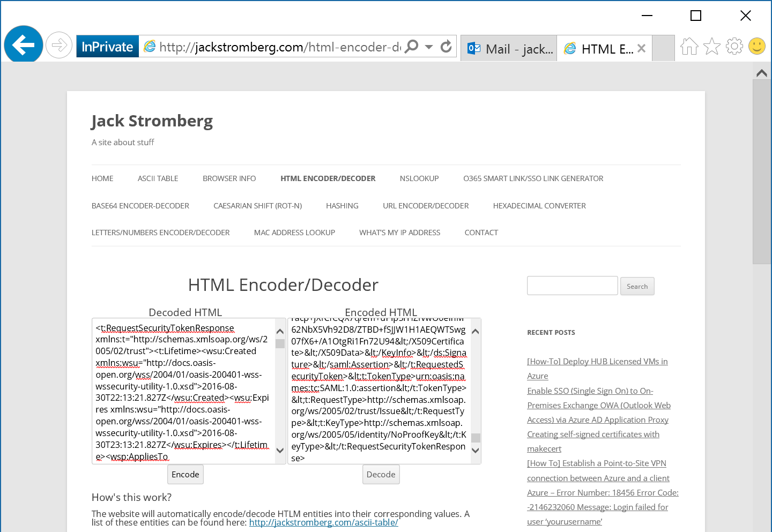Open the Tools gear icon

(734, 47)
